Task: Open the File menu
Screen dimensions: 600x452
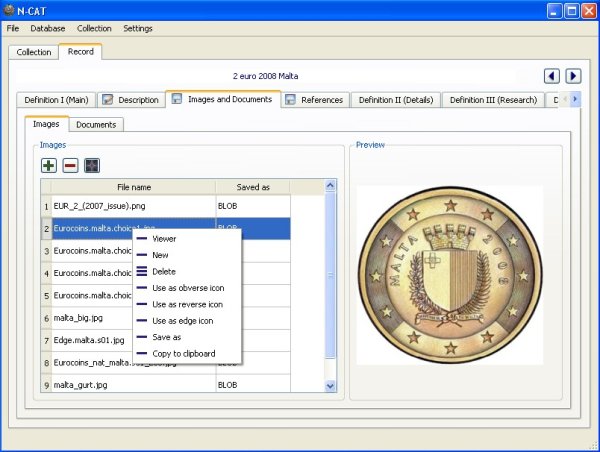Action: click(13, 28)
